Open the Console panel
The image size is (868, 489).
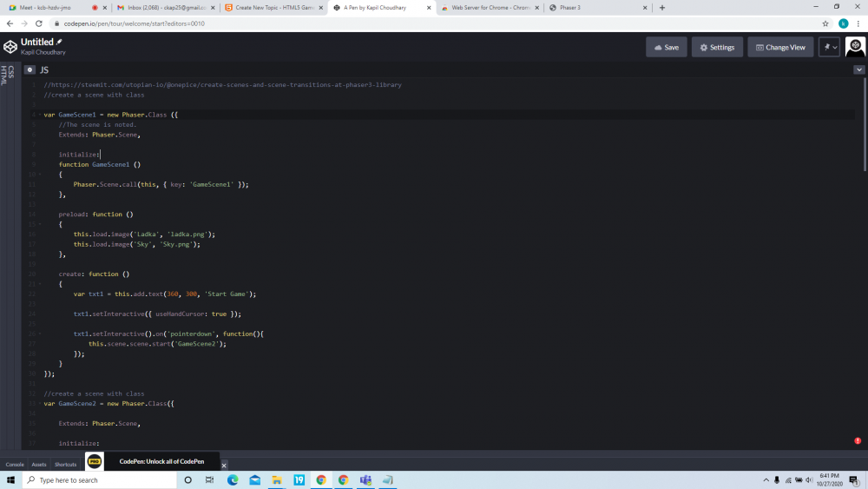pyautogui.click(x=15, y=465)
